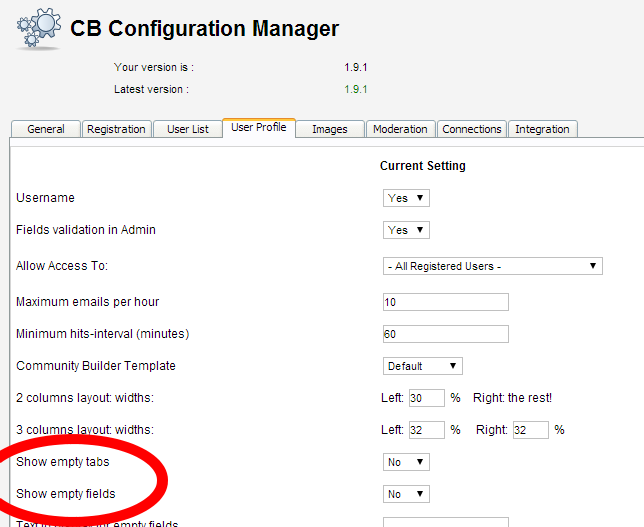Click the 2 columns layout Left width field
The height and width of the screenshot is (527, 644).
pyautogui.click(x=427, y=398)
